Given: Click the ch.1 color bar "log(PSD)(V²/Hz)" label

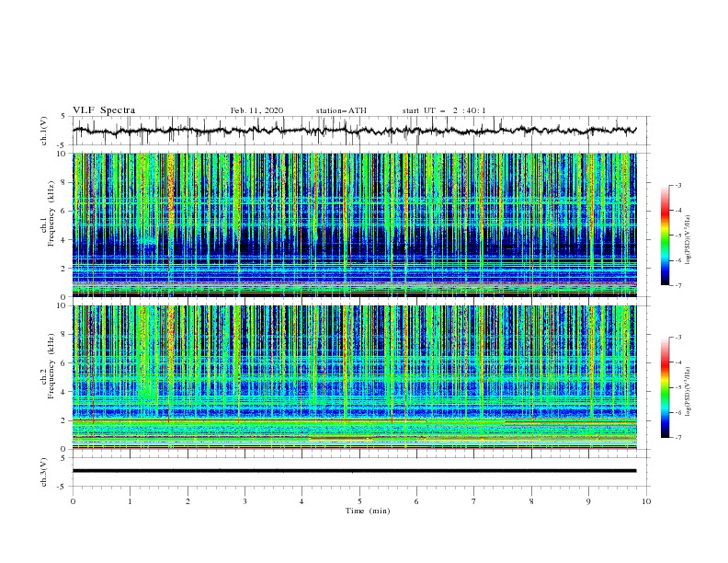Looking at the screenshot, I should coord(688,240).
